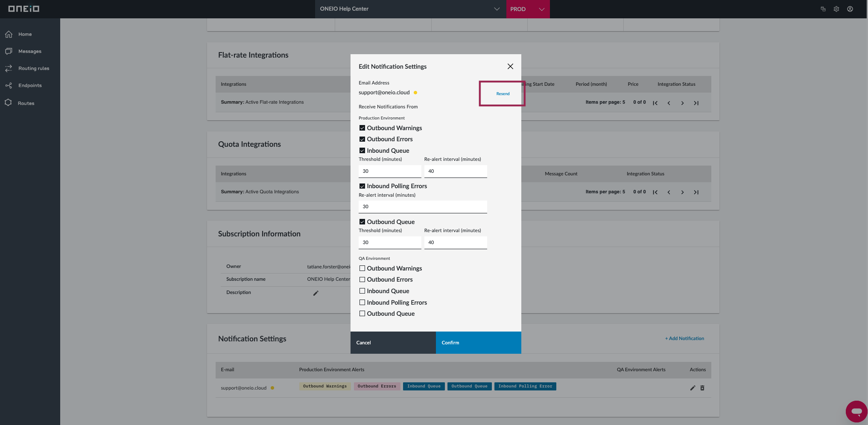Open the Home sidebar item
The width and height of the screenshot is (868, 425).
25,34
